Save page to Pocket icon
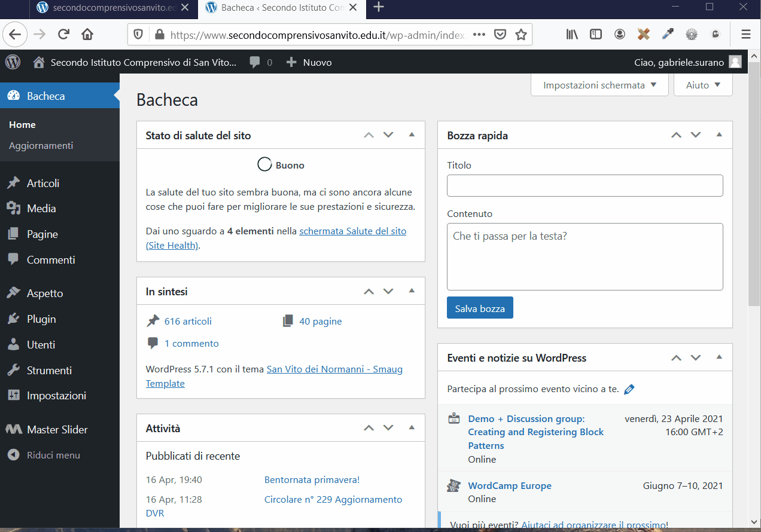The width and height of the screenshot is (761, 532). (x=500, y=35)
